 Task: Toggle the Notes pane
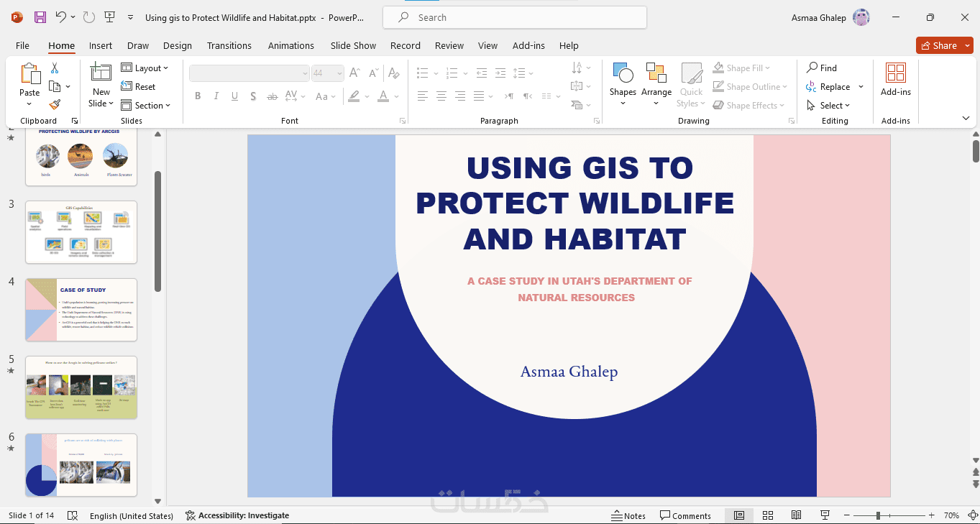point(628,515)
